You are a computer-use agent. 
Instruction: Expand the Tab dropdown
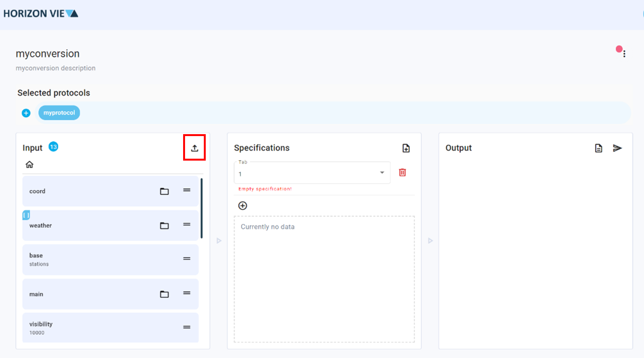[382, 173]
